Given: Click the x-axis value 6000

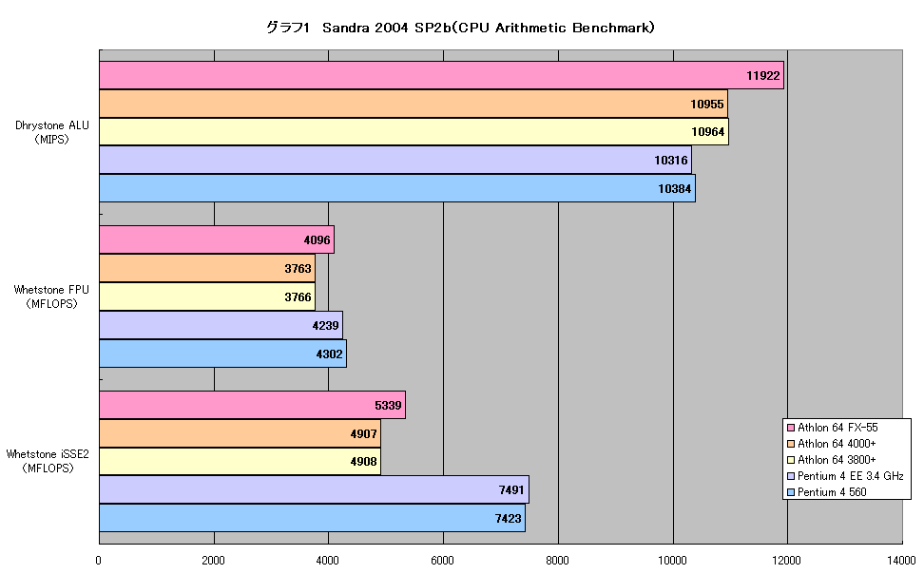Looking at the screenshot, I should pyautogui.click(x=443, y=560).
